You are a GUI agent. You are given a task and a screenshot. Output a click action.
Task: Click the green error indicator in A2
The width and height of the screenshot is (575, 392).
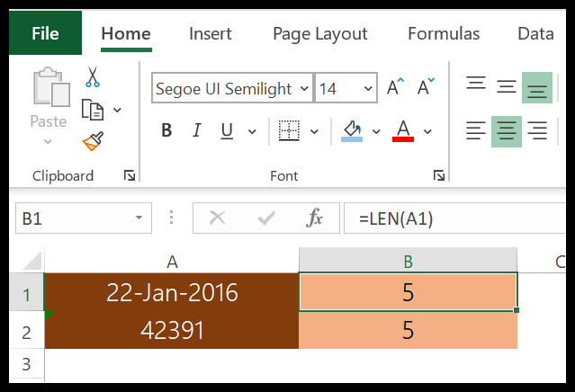[49, 315]
